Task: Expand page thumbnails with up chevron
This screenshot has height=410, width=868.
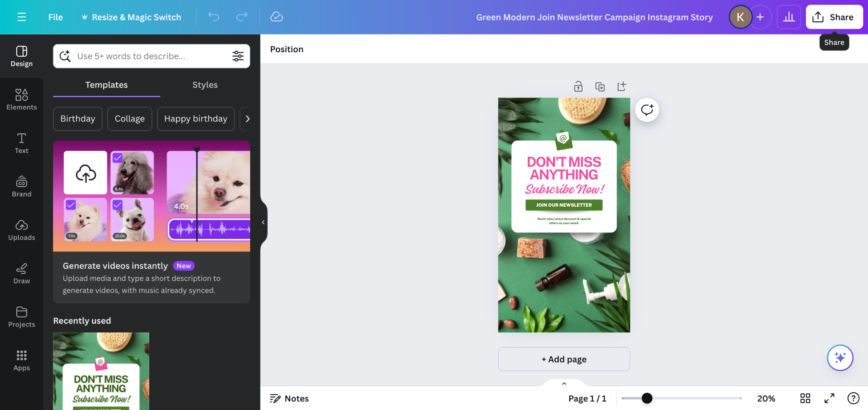Action: click(564, 384)
